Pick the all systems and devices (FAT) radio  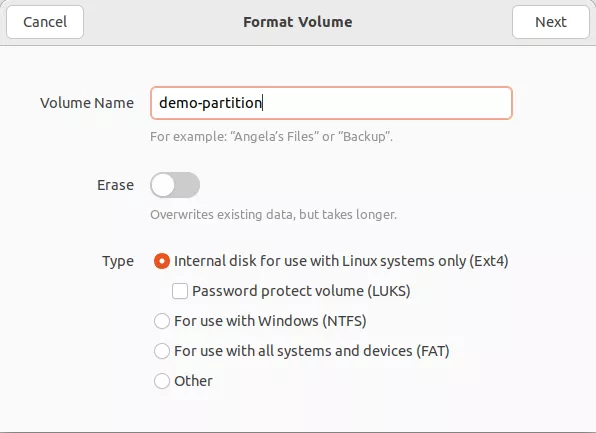(x=162, y=351)
